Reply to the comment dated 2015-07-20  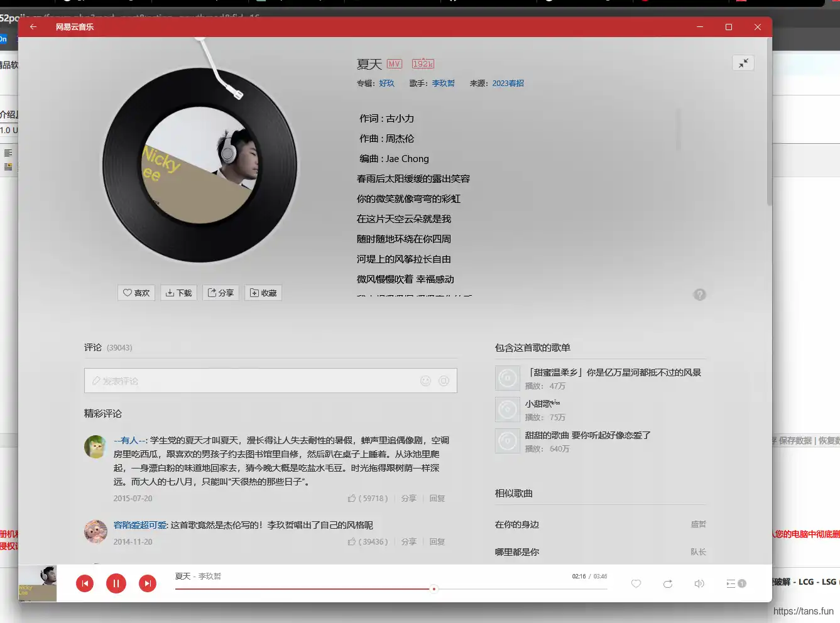click(437, 498)
